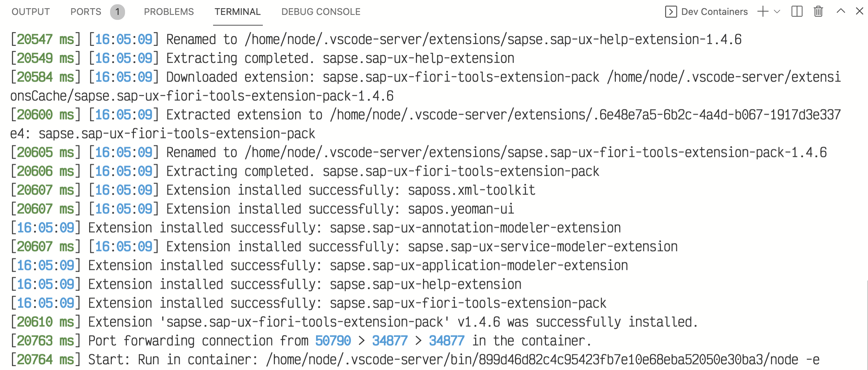Image resolution: width=868 pixels, height=370 pixels.
Task: Open the PORTS tab
Action: coord(86,12)
